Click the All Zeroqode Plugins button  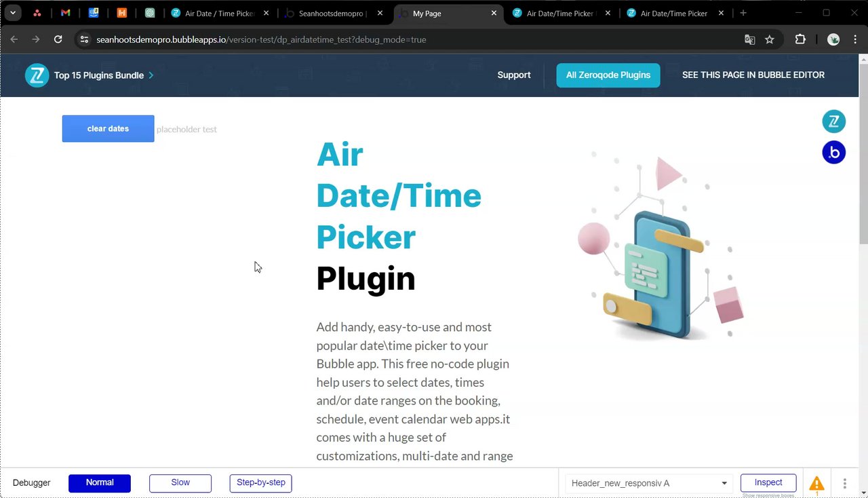point(608,75)
